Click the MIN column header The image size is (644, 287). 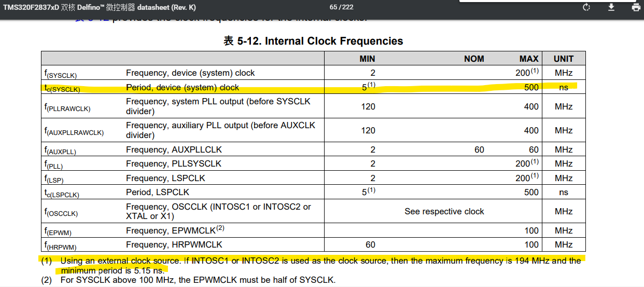click(367, 59)
